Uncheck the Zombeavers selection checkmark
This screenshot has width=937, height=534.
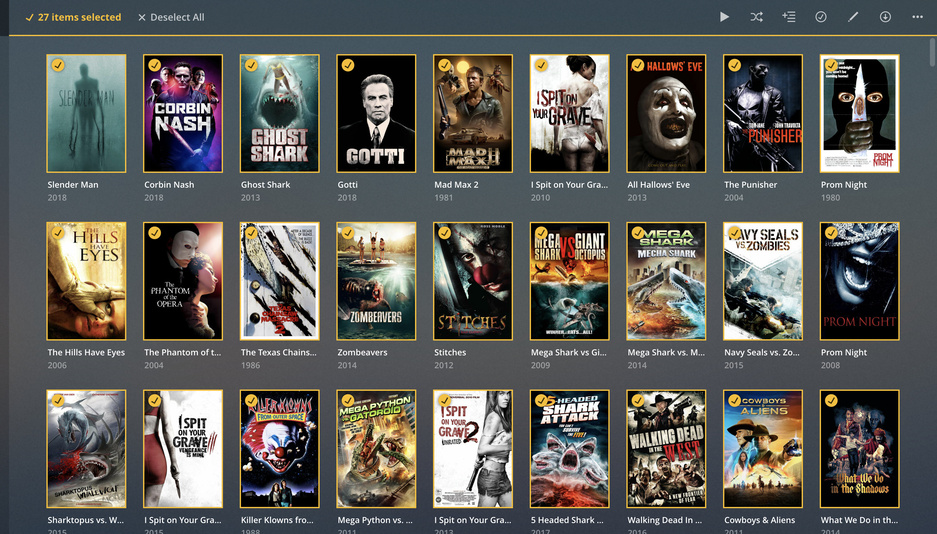coord(348,233)
